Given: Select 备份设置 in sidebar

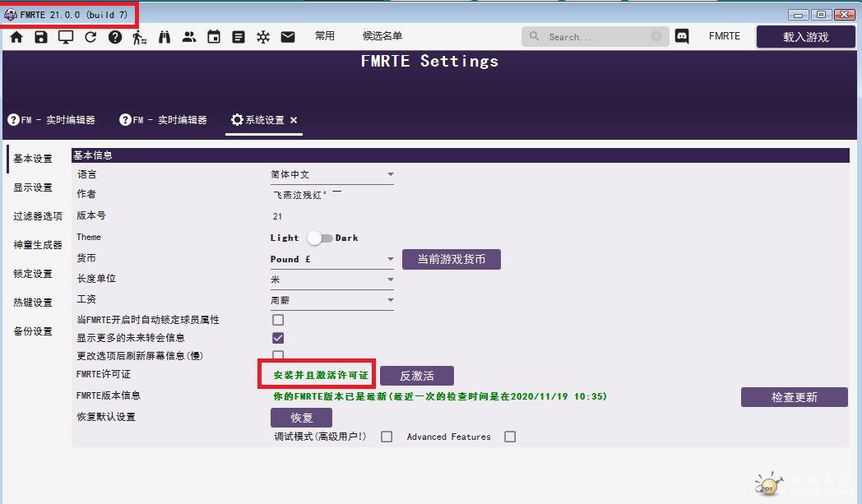Looking at the screenshot, I should (x=33, y=331).
